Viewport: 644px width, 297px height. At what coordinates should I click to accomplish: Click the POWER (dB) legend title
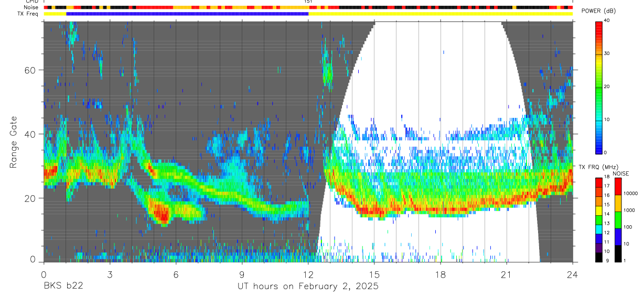(598, 11)
